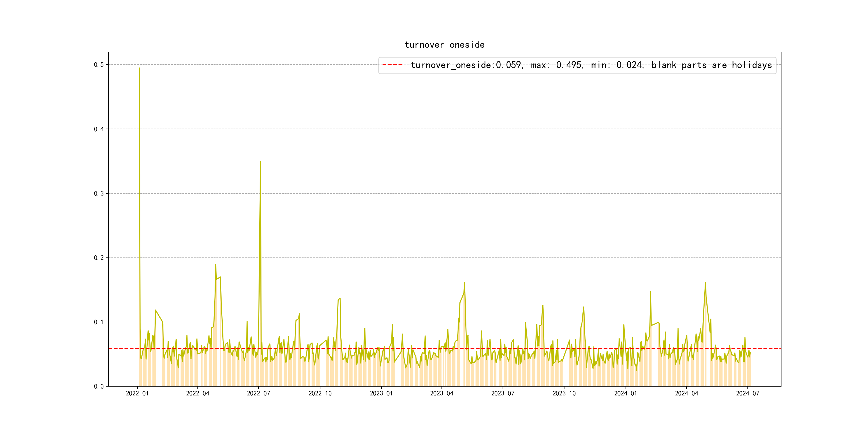This screenshot has height=434, width=868.
Task: Click the 2022-10 x-axis date label
Action: [320, 394]
